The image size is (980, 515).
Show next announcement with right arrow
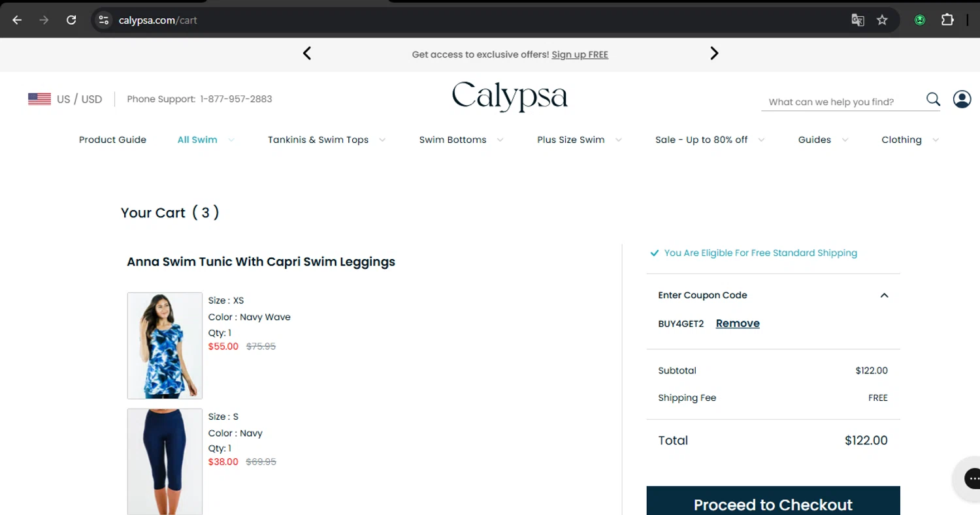pyautogui.click(x=714, y=54)
